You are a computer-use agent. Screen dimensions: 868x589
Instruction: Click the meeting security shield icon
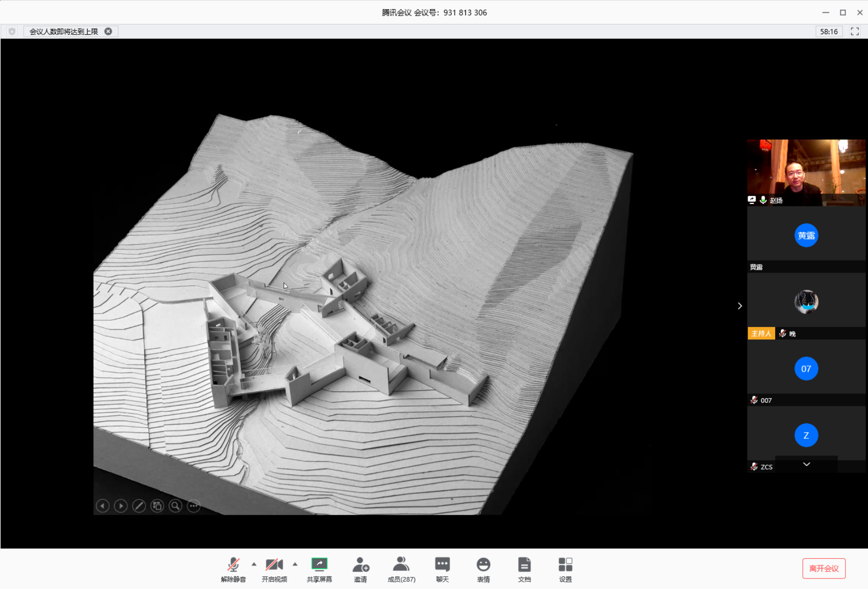pos(12,31)
